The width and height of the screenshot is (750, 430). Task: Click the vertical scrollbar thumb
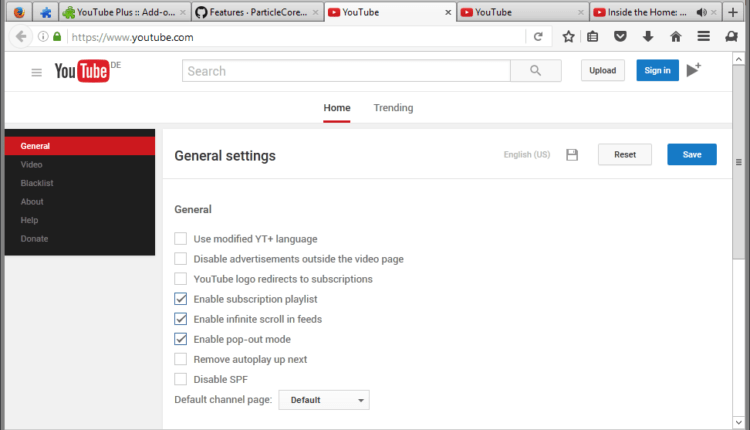pyautogui.click(x=739, y=162)
